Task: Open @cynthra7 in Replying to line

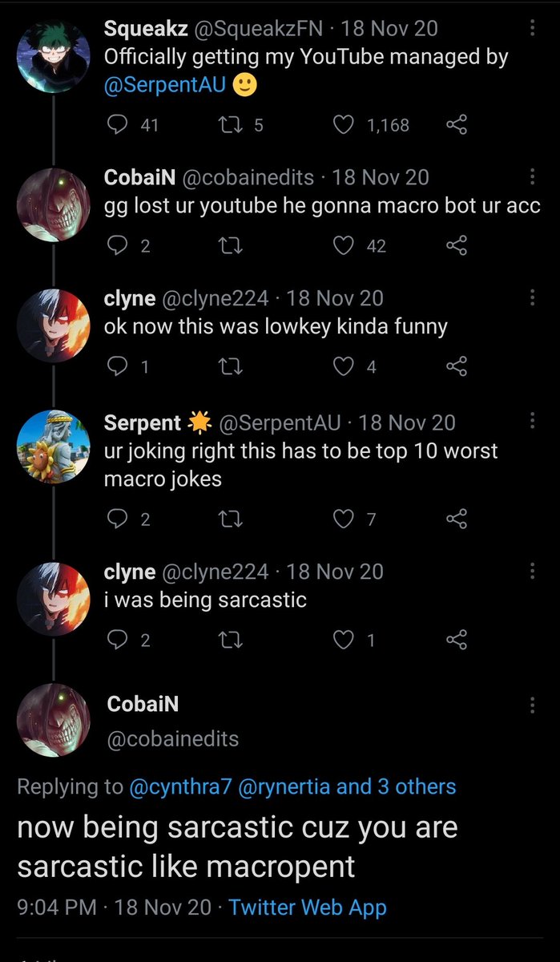Action: coord(180,786)
